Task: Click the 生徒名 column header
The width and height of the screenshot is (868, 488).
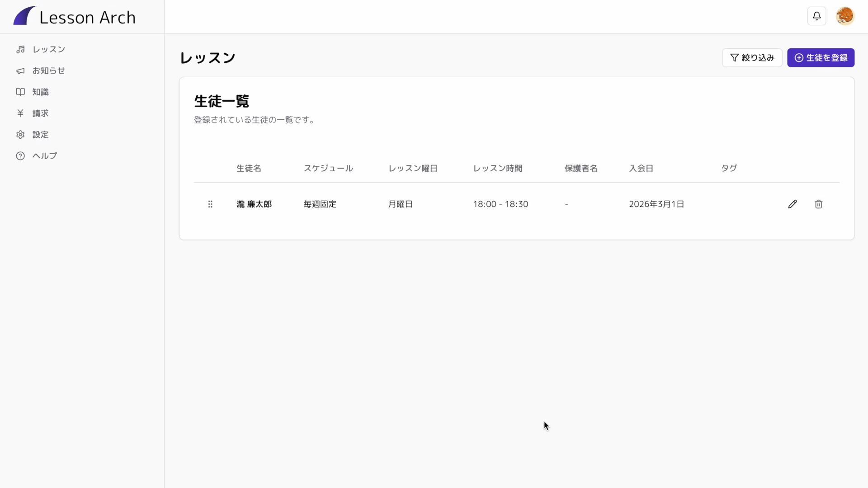Action: 249,169
